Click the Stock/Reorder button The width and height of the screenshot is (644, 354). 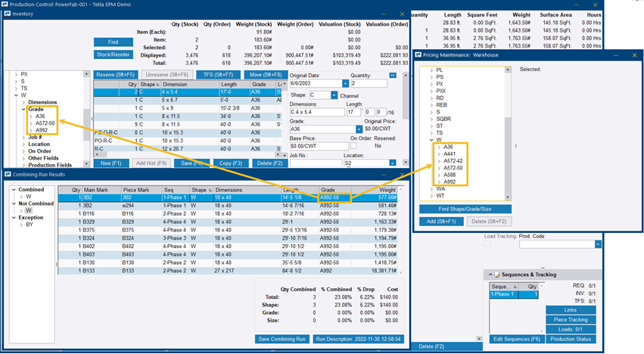pos(113,54)
